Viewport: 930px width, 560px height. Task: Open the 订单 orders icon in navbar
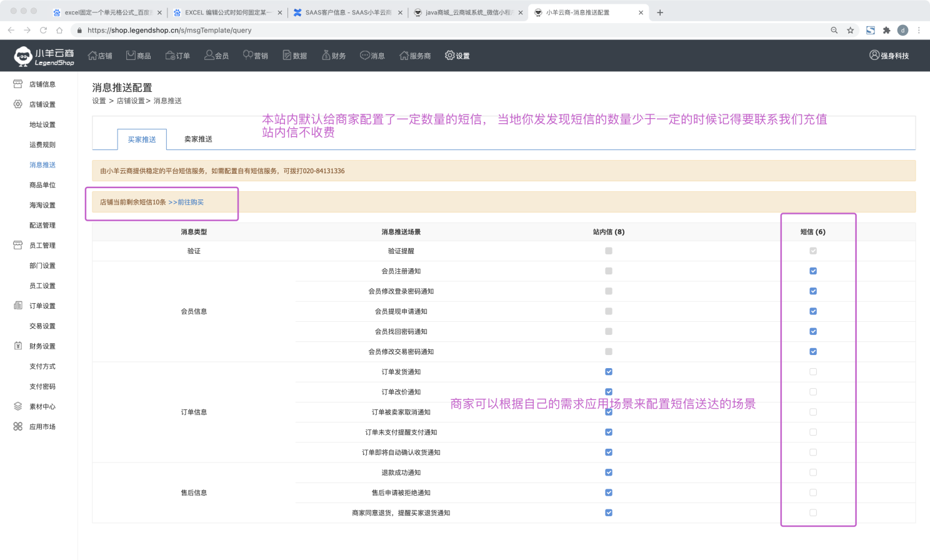click(170, 56)
